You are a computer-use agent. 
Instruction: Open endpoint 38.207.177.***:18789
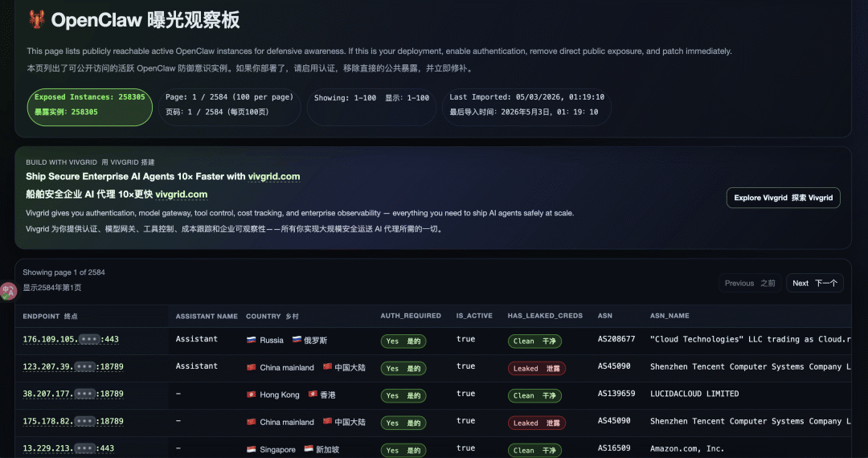coord(73,394)
